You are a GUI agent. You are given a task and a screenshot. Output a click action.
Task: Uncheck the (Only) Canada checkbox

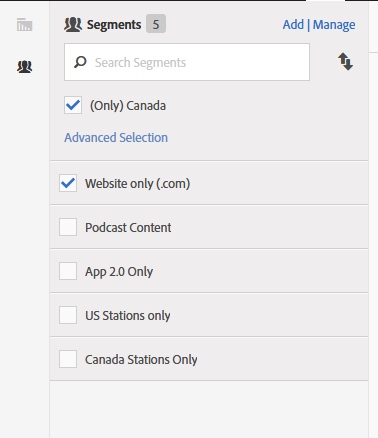click(x=73, y=105)
